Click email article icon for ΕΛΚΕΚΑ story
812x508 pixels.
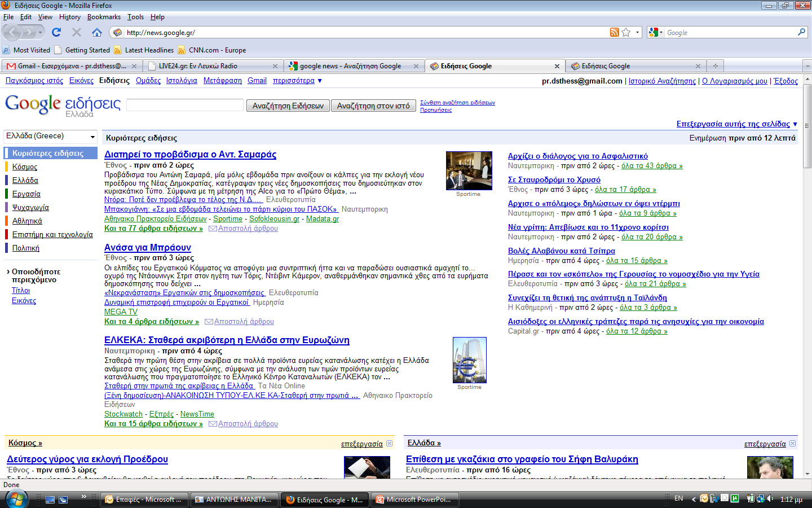(213, 424)
